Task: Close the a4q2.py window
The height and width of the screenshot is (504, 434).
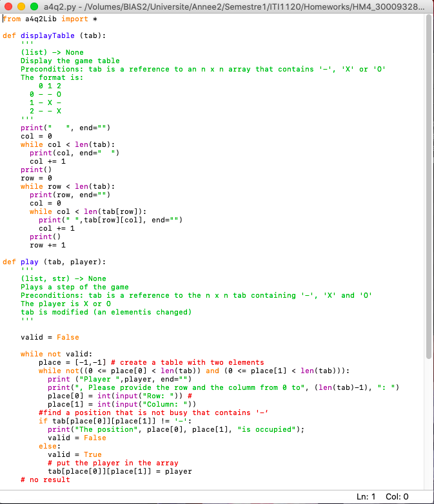Action: click(7, 6)
